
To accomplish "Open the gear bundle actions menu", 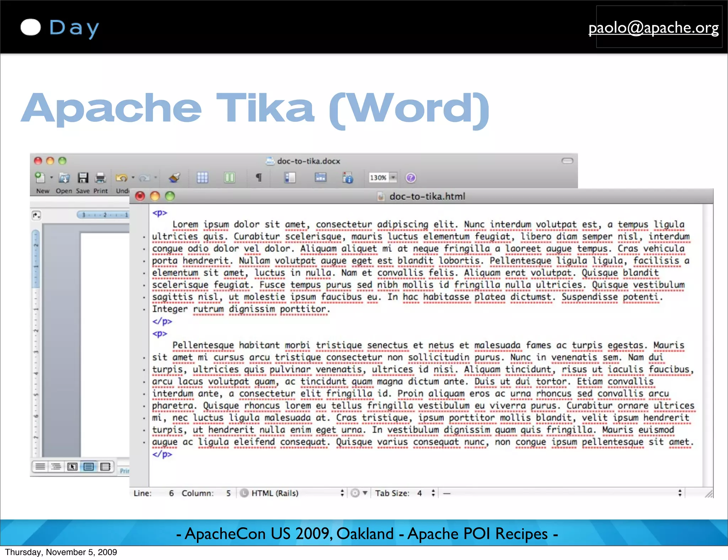I will tap(359, 493).
